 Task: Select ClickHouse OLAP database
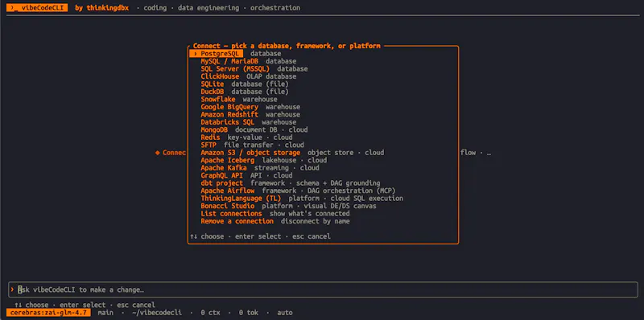point(249,76)
